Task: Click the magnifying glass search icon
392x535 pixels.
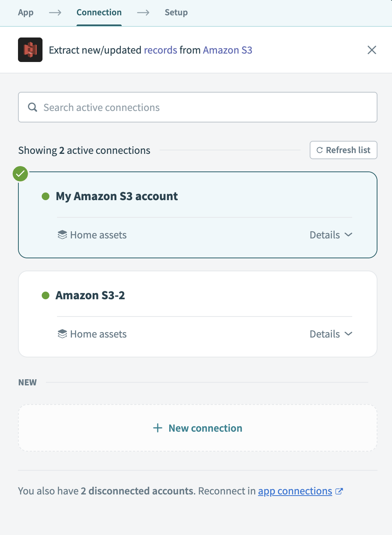Action: (x=33, y=107)
